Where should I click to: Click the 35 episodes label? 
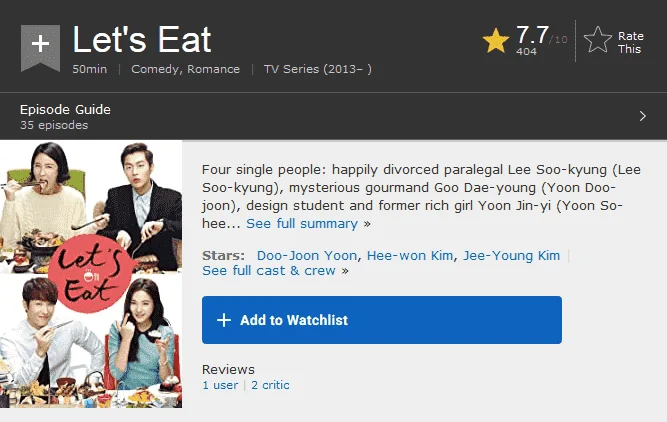(54, 125)
